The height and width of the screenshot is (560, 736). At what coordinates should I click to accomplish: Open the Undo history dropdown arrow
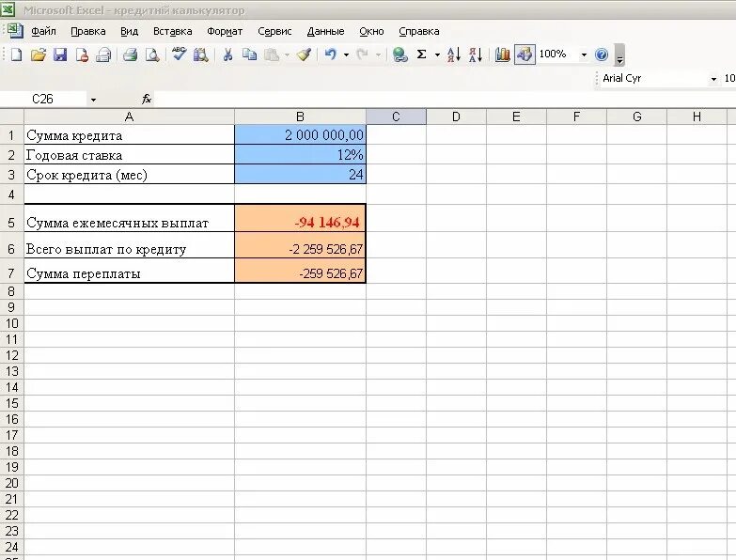click(347, 54)
